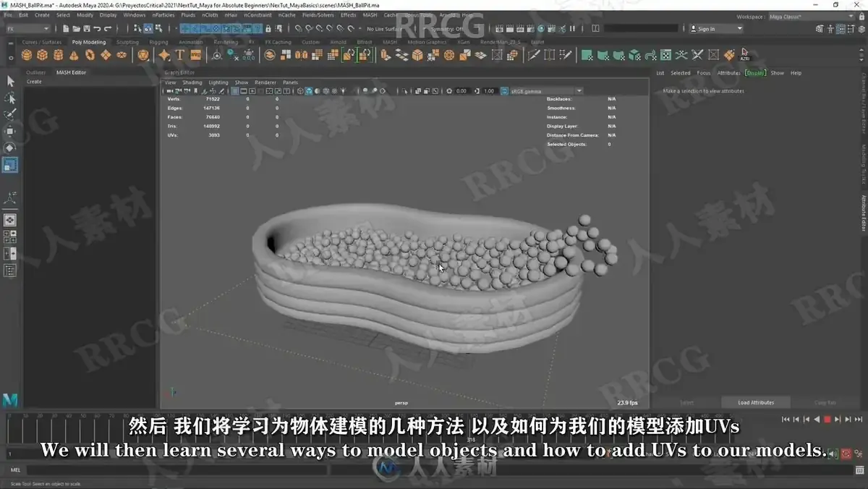Click the Mirror shelf icon with green brackets

[348, 55]
